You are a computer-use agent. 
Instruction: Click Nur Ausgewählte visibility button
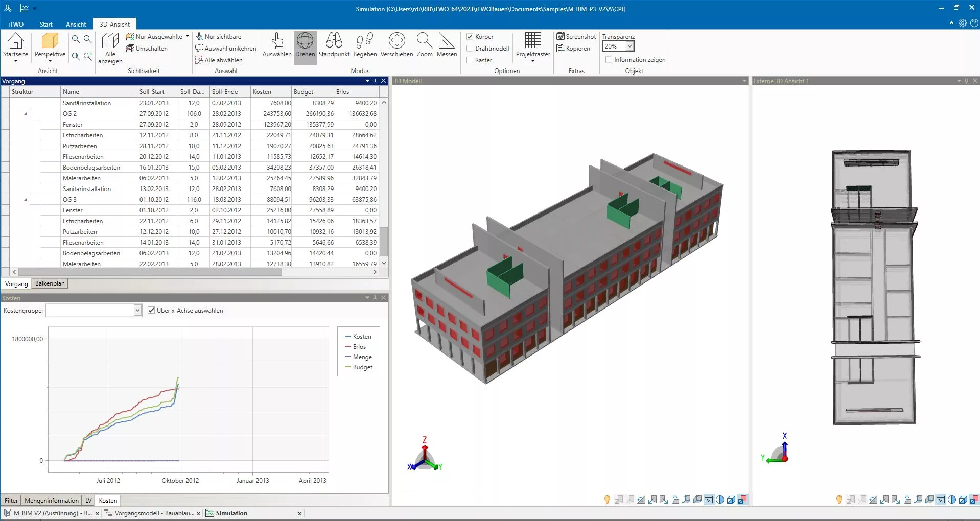154,37
